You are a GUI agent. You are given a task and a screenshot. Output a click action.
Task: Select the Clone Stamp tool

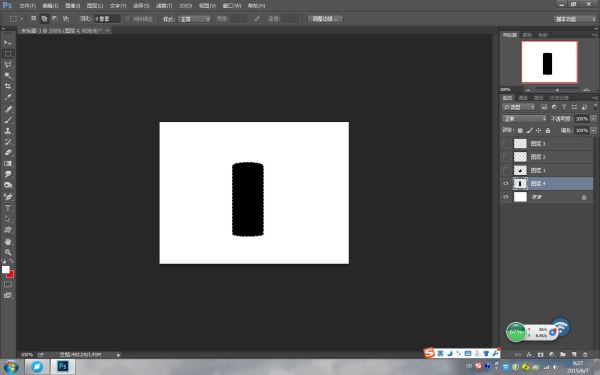pyautogui.click(x=8, y=130)
